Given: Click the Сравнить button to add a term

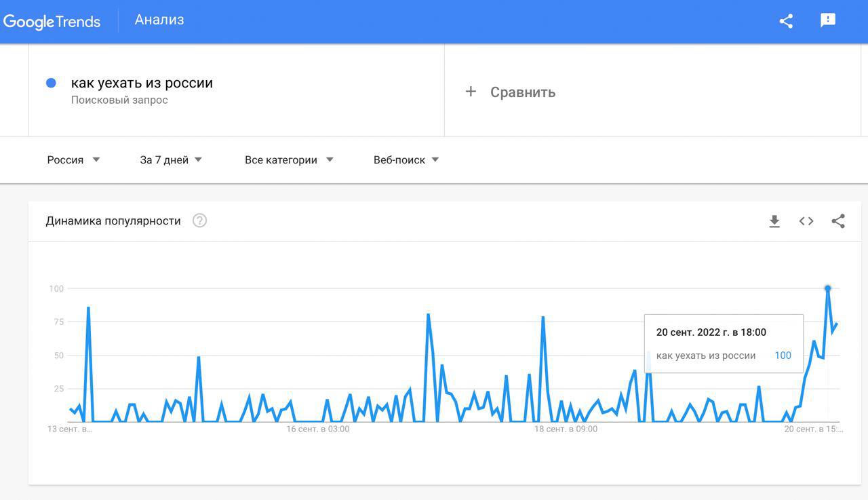Looking at the screenshot, I should 522,92.
